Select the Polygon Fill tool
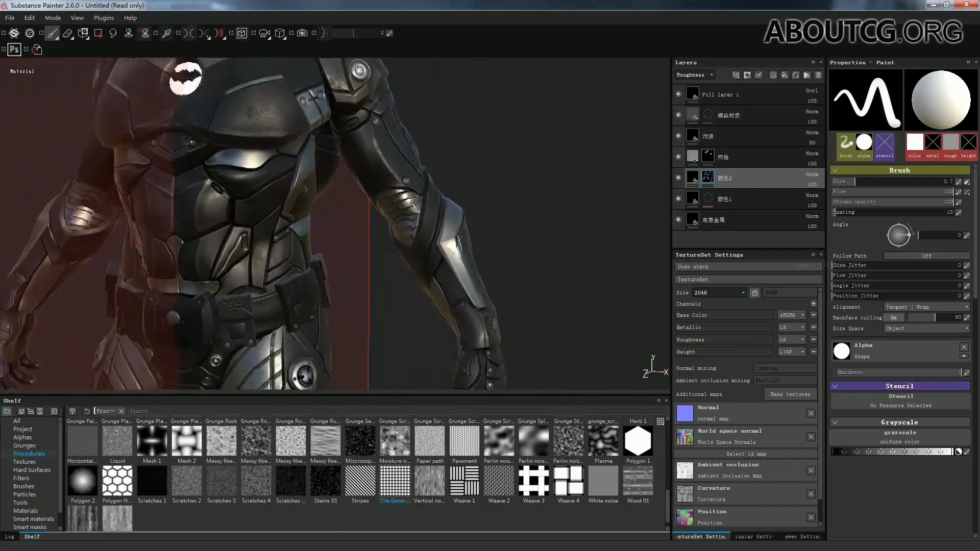 point(99,33)
